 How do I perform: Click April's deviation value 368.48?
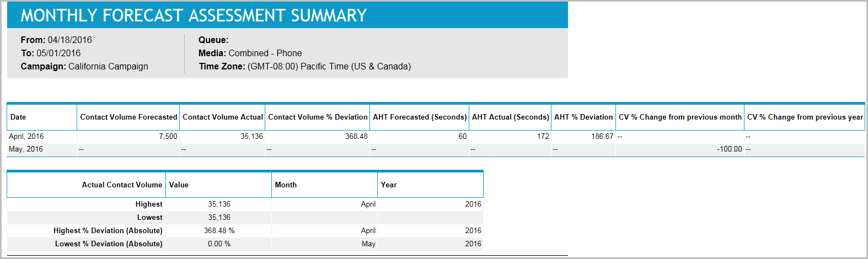click(x=356, y=136)
